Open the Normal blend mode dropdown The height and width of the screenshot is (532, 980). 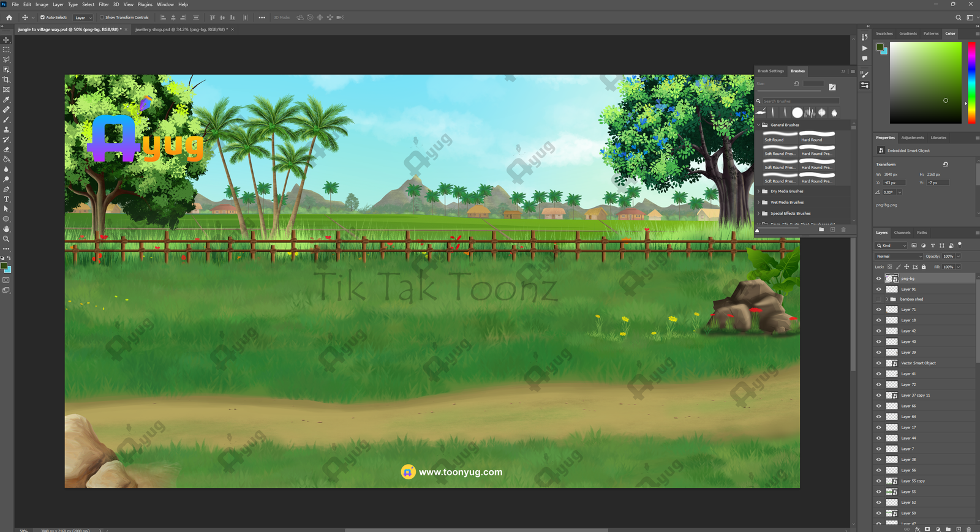point(899,257)
